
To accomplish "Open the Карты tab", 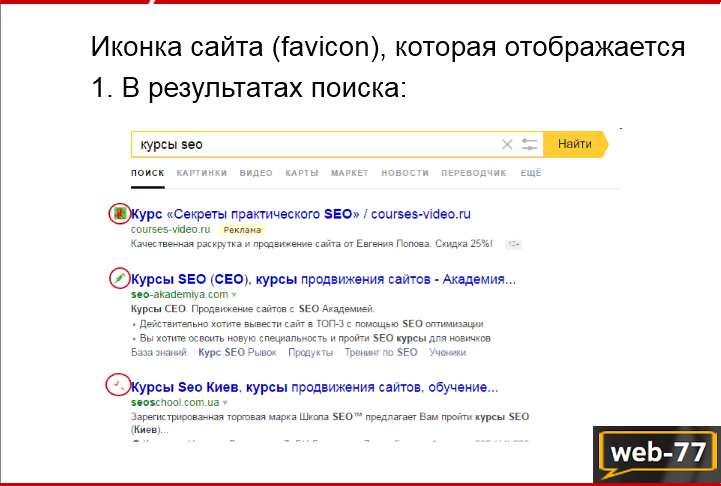I will (302, 173).
